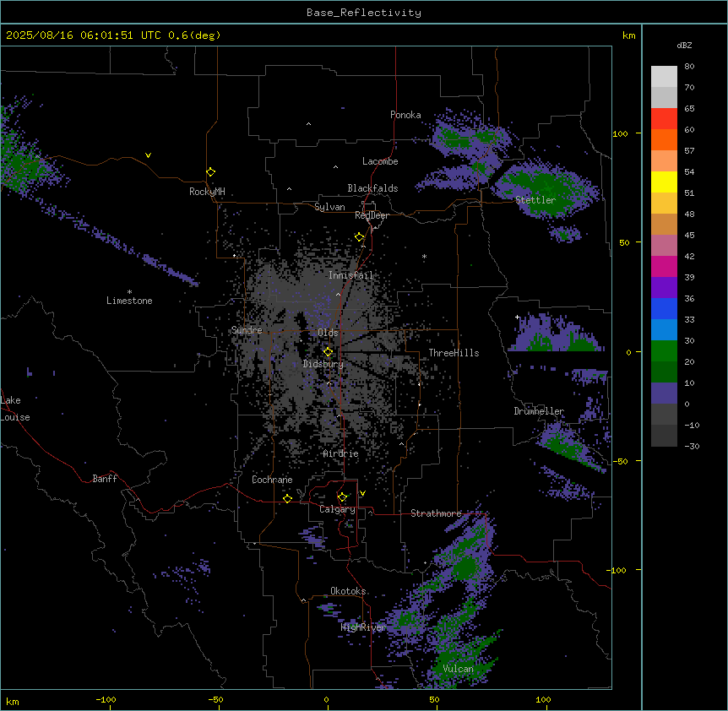Click the HighRiver town label

(x=363, y=627)
